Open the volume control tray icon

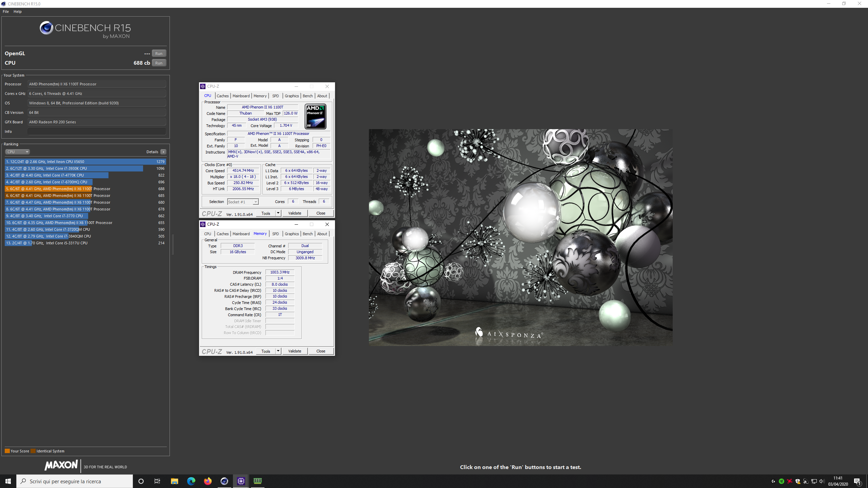tap(822, 481)
